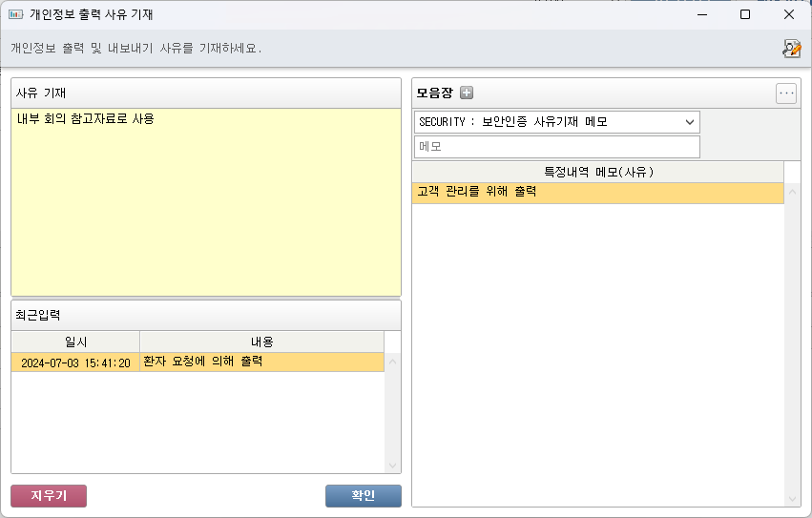This screenshot has height=518, width=812.
Task: Sort by the 일시 column header
Action: (x=75, y=342)
